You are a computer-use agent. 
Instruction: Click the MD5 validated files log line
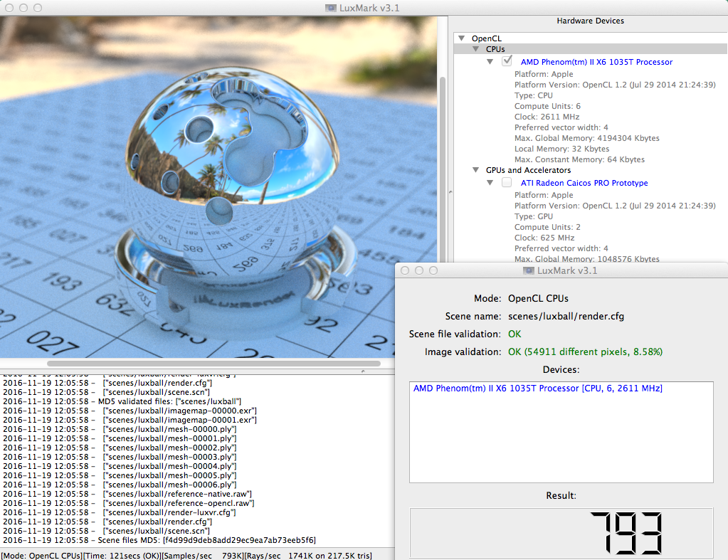pos(122,401)
